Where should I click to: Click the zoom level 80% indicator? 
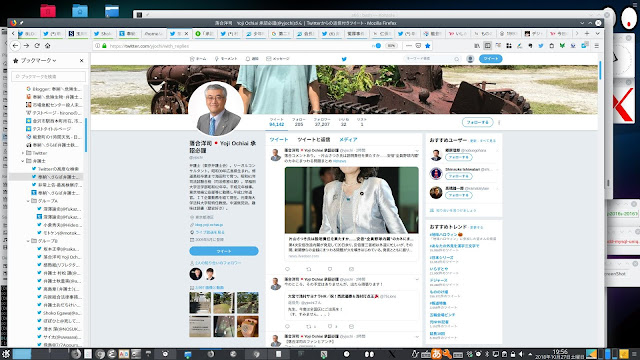pyautogui.click(x=391, y=46)
